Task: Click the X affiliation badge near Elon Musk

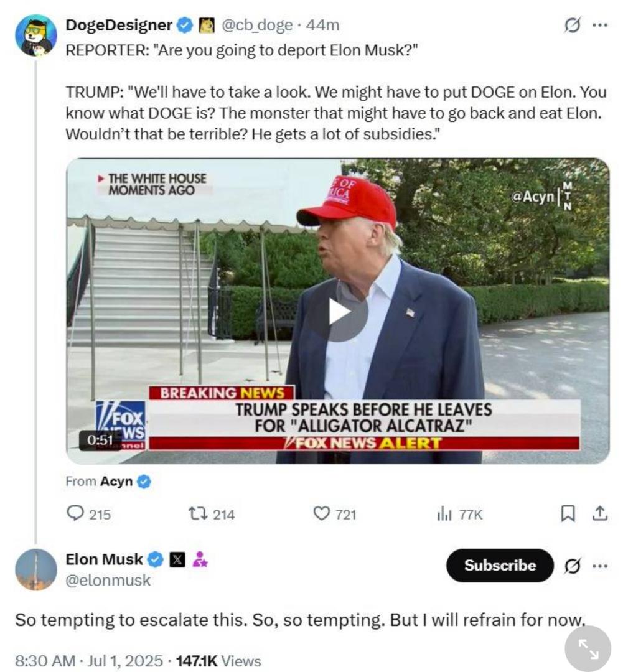Action: click(177, 559)
